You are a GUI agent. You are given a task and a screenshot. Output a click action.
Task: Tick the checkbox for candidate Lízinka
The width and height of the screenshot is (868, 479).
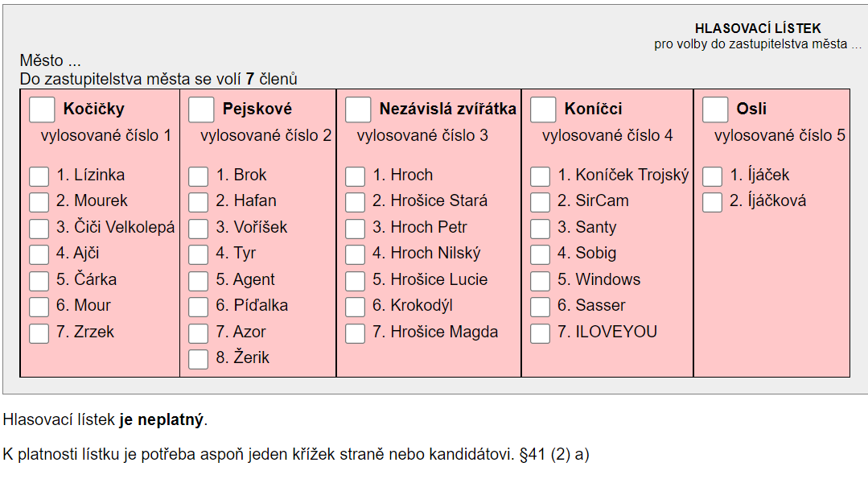click(x=39, y=176)
